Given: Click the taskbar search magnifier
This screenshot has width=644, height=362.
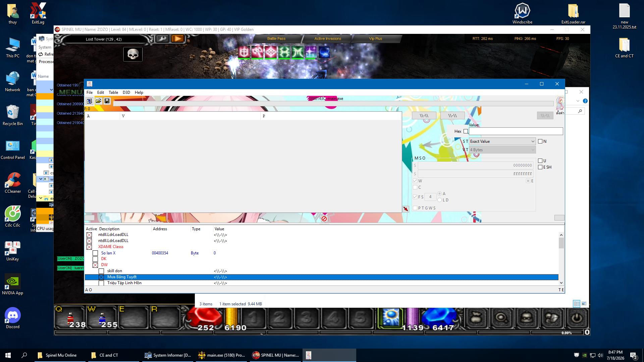Looking at the screenshot, I should pos(24,355).
